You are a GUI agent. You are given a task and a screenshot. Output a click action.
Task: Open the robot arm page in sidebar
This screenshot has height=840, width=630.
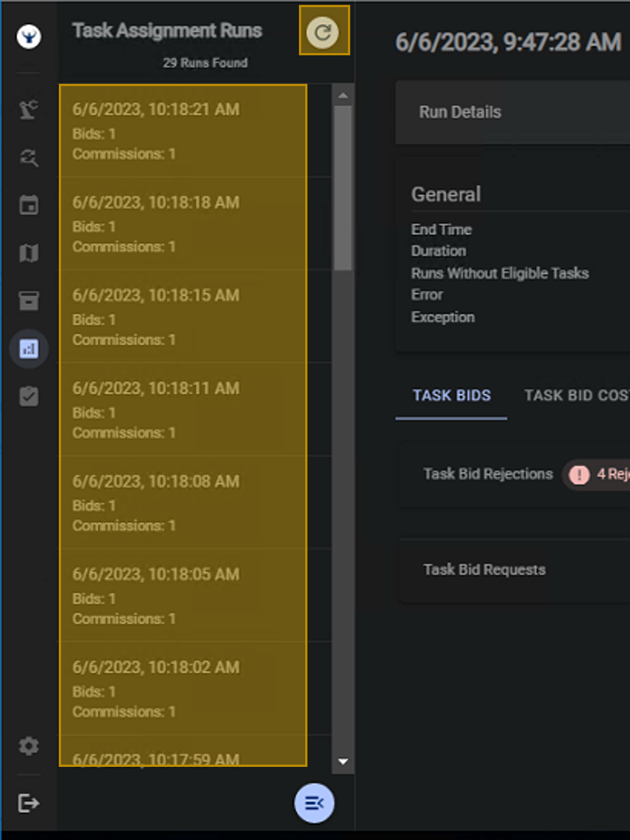(29, 109)
